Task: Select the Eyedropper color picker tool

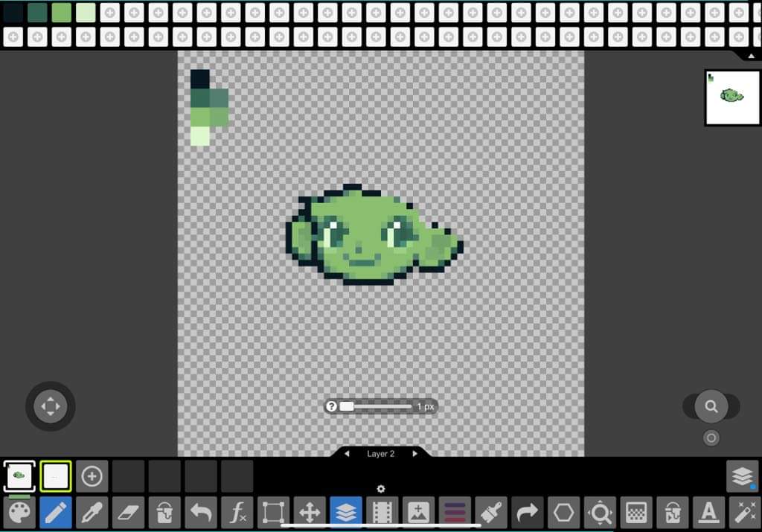Action: 92,512
